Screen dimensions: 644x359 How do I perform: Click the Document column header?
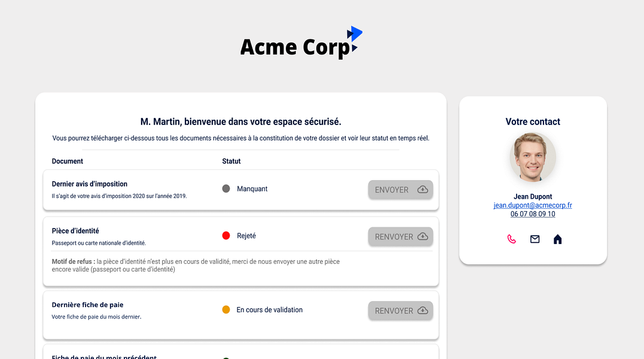point(68,162)
